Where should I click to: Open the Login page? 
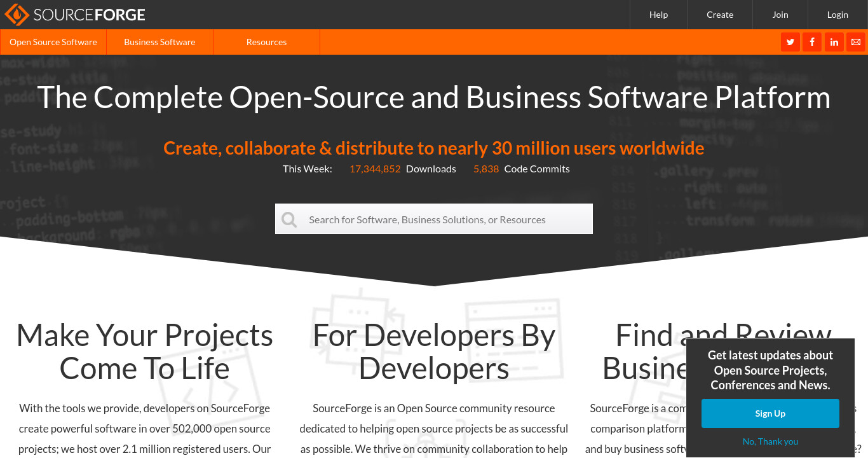click(x=837, y=15)
